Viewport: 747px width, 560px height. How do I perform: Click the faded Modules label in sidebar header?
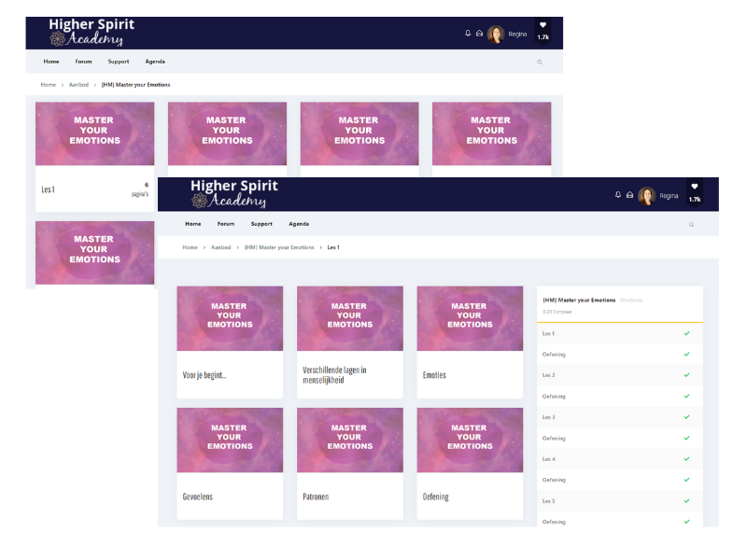631,301
